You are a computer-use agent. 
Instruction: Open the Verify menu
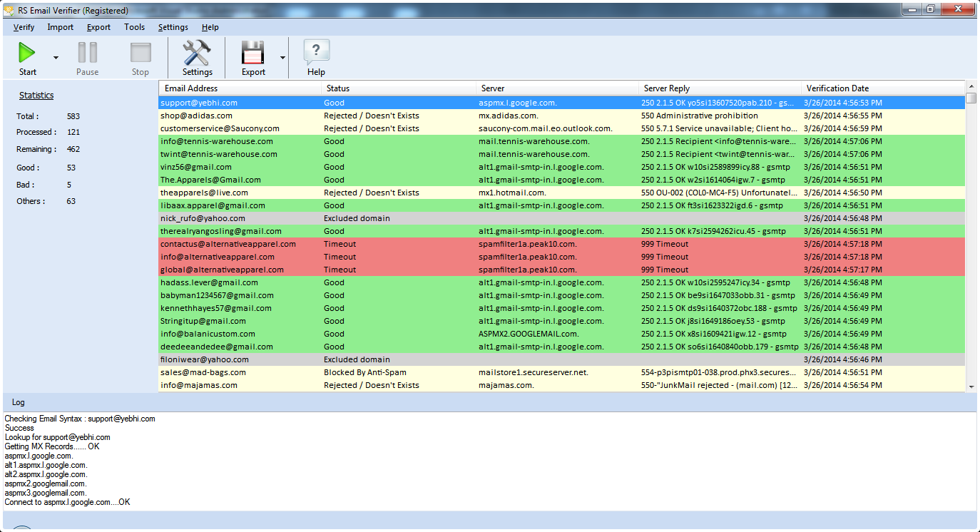point(24,27)
